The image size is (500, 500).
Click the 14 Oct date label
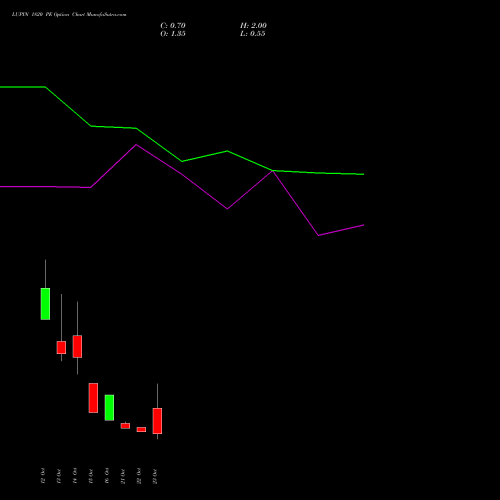point(75,476)
